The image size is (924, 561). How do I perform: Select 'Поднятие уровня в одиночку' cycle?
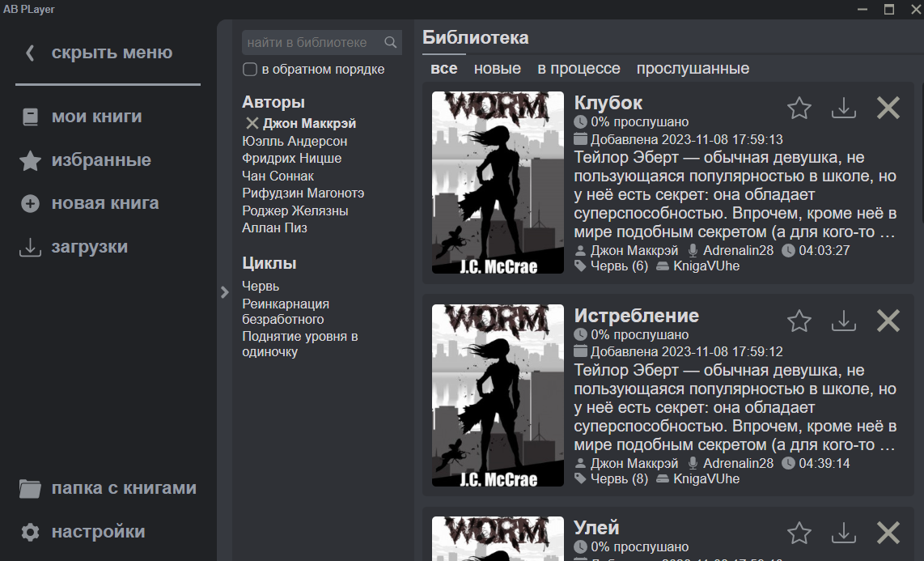click(x=300, y=344)
